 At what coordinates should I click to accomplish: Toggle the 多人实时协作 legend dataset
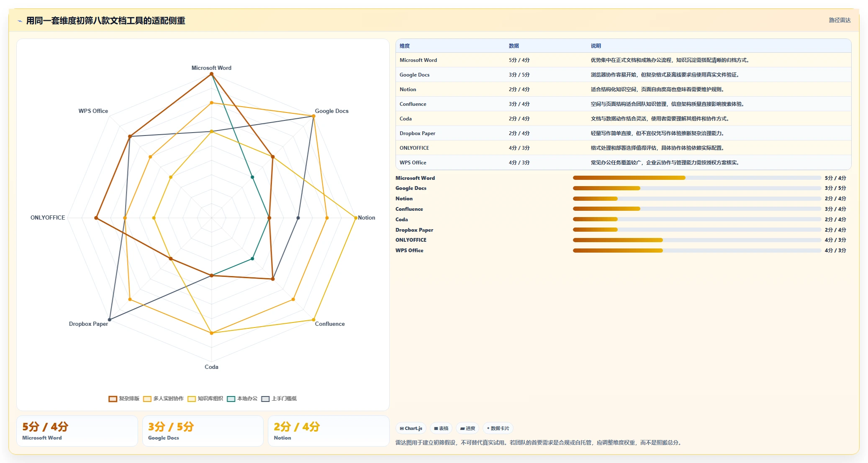[163, 399]
